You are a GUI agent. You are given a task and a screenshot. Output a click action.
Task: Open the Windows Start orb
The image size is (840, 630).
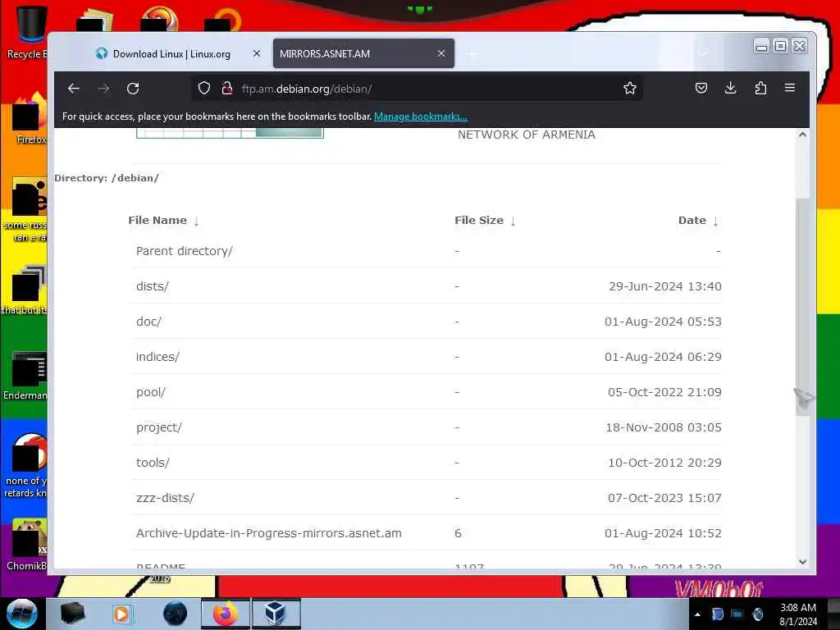click(21, 614)
